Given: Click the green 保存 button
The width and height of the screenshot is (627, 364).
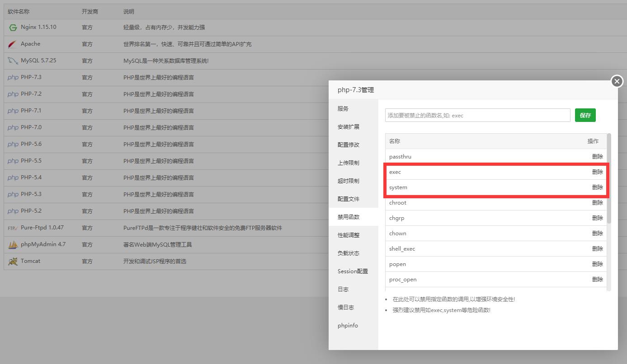Looking at the screenshot, I should (x=585, y=115).
